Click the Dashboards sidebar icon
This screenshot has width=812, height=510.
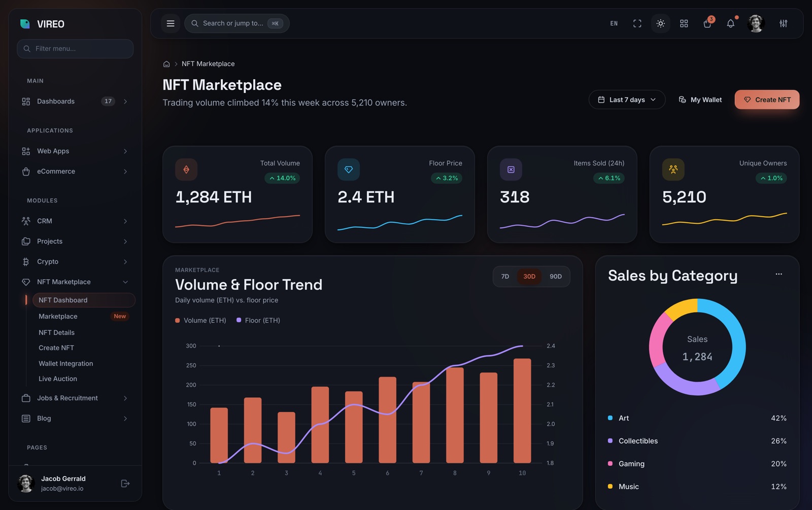click(x=26, y=101)
